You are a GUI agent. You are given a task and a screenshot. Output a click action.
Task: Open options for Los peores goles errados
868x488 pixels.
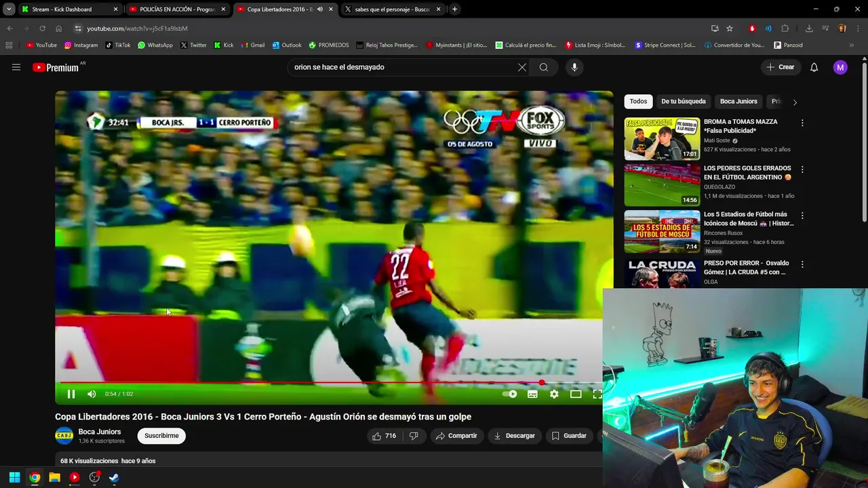(x=802, y=169)
